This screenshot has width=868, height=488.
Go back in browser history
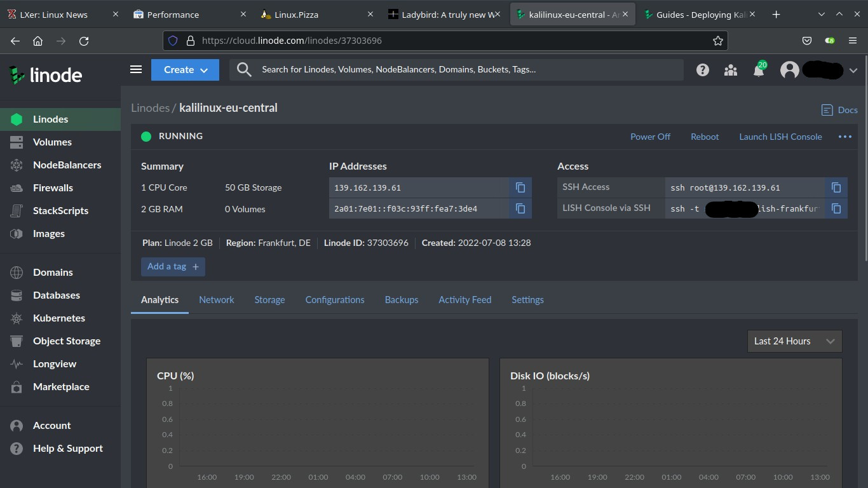(15, 41)
